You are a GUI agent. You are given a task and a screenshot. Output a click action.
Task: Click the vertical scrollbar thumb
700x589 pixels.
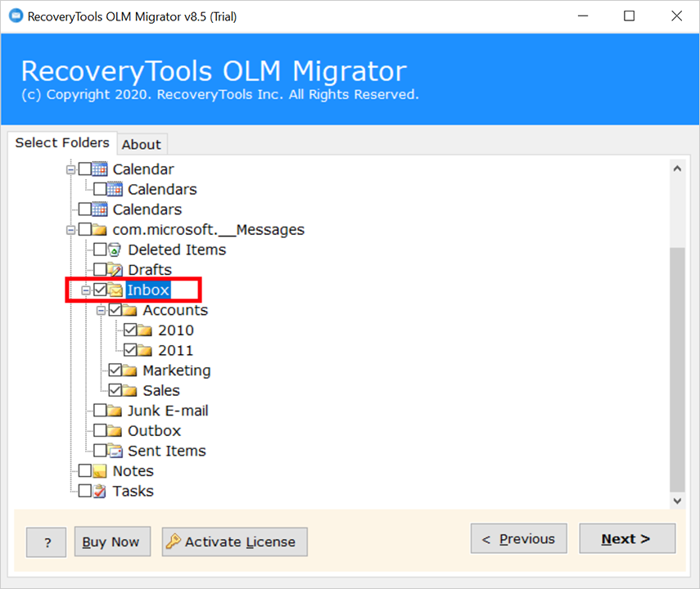(x=677, y=370)
